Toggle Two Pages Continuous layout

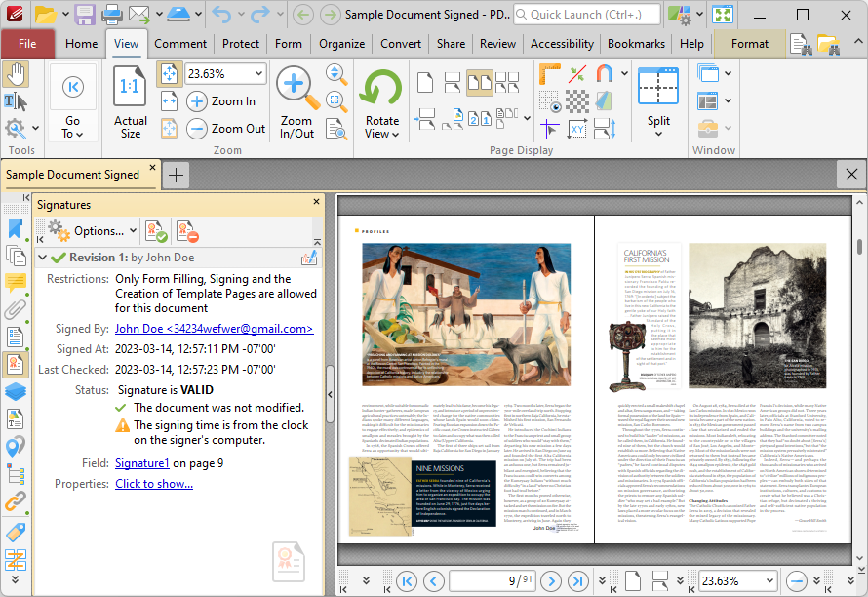coord(507,83)
